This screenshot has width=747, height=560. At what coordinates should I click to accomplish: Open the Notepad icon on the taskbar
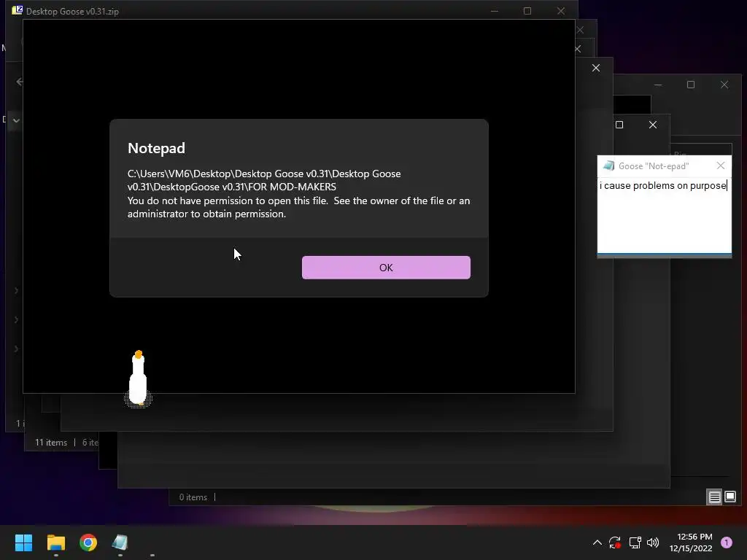point(120,542)
